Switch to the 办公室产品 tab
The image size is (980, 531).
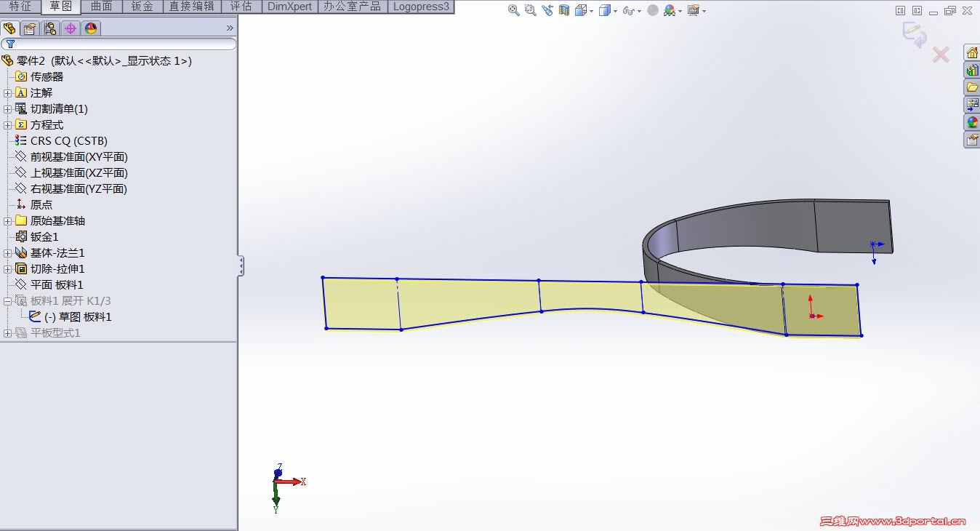pos(353,7)
